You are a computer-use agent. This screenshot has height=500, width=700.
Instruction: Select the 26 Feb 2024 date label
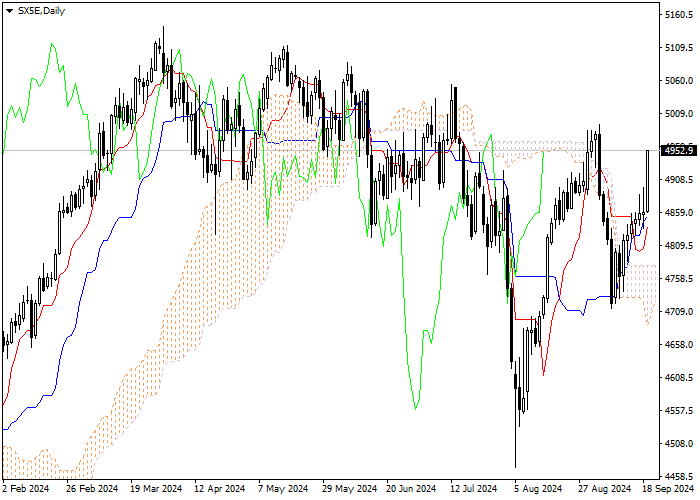[x=92, y=489]
